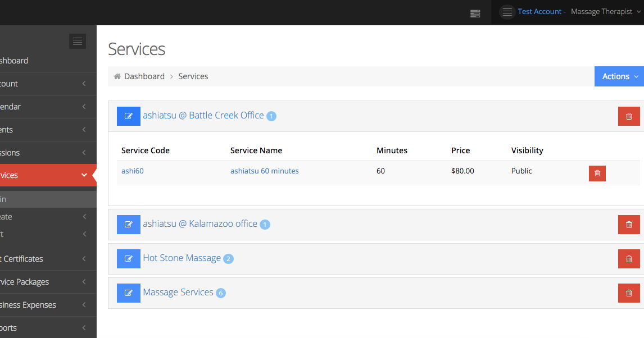Open the Massage Therapist account dropdown

point(601,11)
